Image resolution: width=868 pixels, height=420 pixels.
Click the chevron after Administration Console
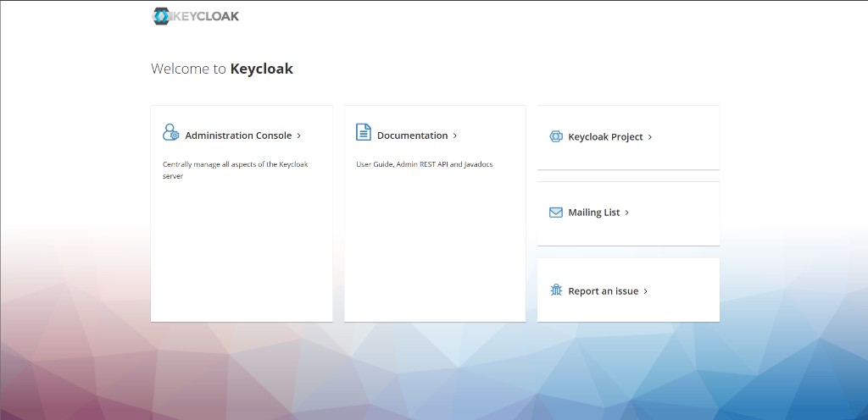coord(299,135)
